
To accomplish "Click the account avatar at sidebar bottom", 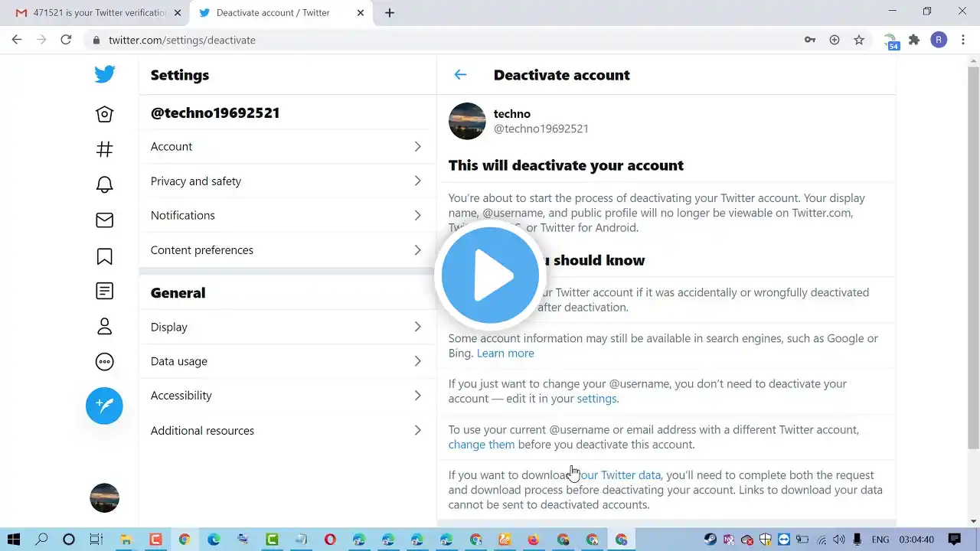I will click(x=105, y=498).
